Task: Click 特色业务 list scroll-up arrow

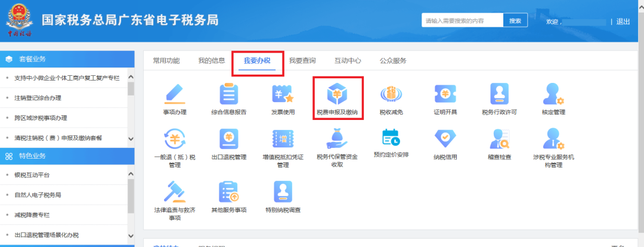Action: coord(131,174)
